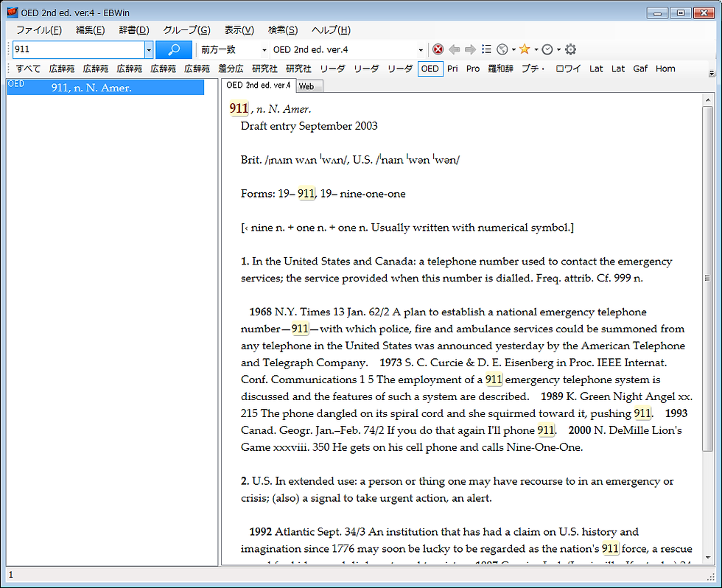Select the すべて dictionary button
The width and height of the screenshot is (722, 588).
coord(28,69)
